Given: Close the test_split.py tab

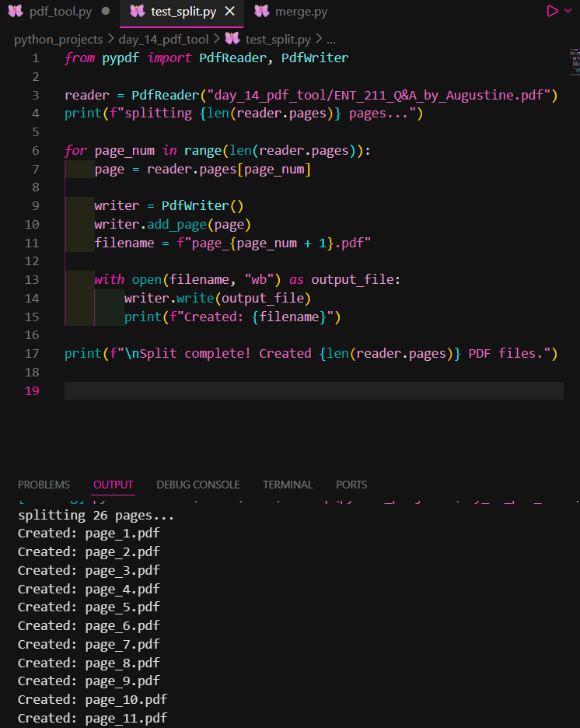Looking at the screenshot, I should point(229,12).
